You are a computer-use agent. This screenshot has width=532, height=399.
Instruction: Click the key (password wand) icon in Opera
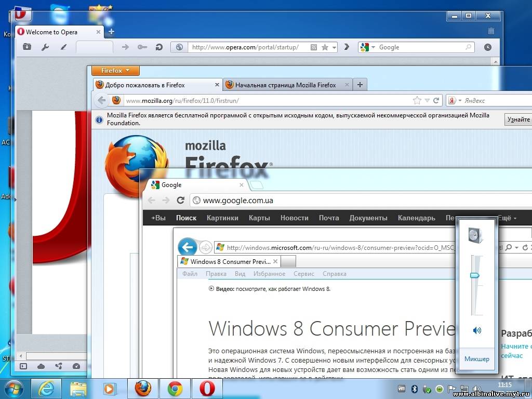click(x=142, y=47)
